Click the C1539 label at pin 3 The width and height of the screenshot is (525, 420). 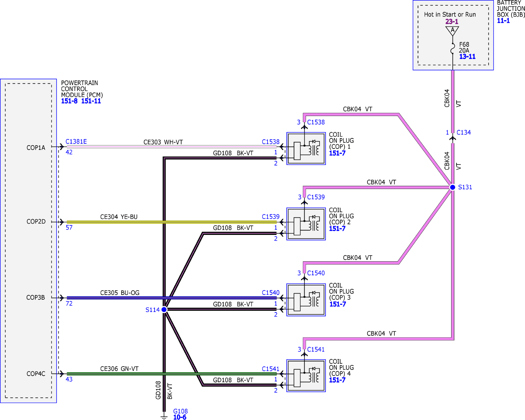pos(316,197)
